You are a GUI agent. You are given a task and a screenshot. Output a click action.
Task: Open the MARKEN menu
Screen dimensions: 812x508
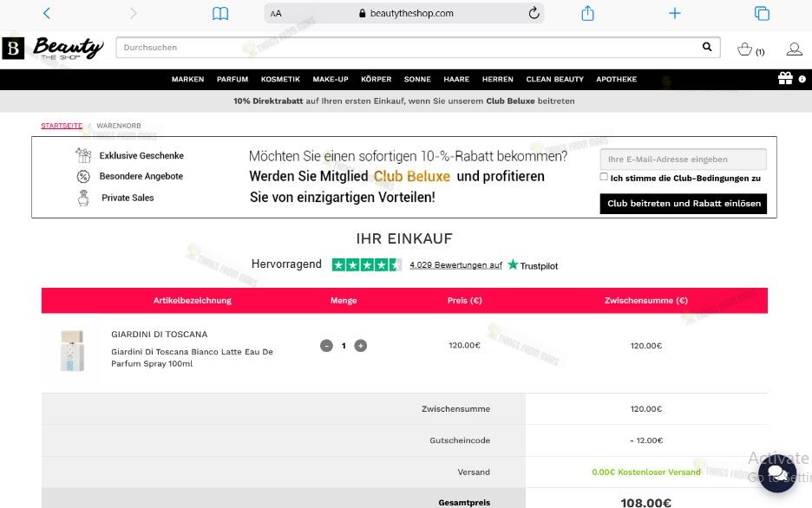pyautogui.click(x=188, y=79)
